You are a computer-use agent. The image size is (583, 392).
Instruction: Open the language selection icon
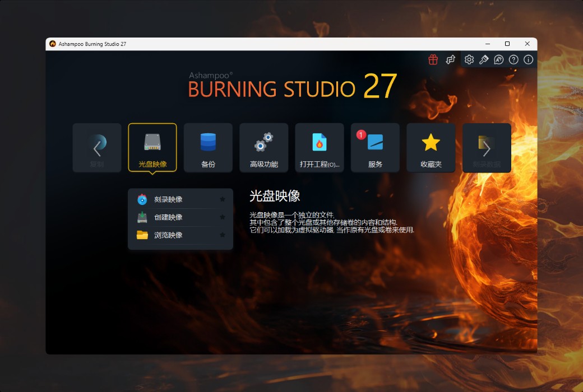click(x=499, y=59)
